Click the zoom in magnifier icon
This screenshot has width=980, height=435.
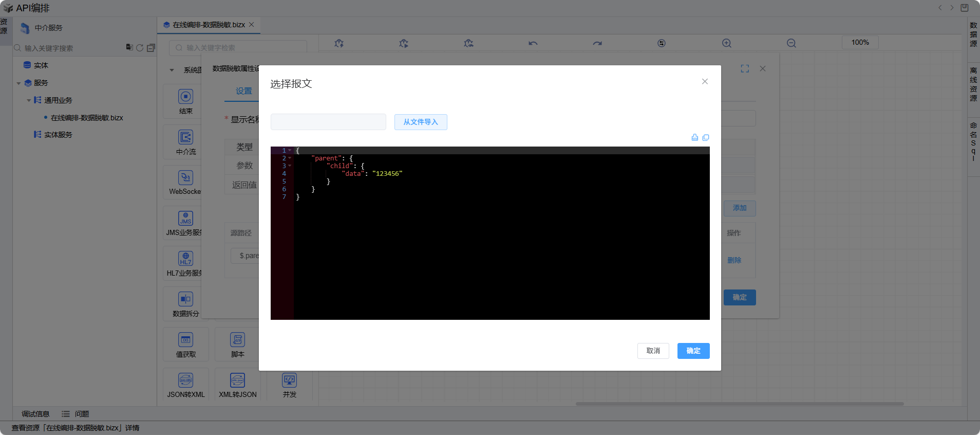pos(726,43)
